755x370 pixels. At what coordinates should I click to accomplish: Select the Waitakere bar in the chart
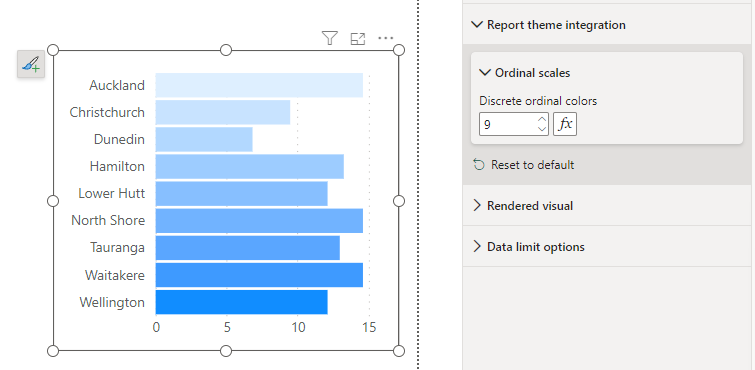click(x=259, y=275)
